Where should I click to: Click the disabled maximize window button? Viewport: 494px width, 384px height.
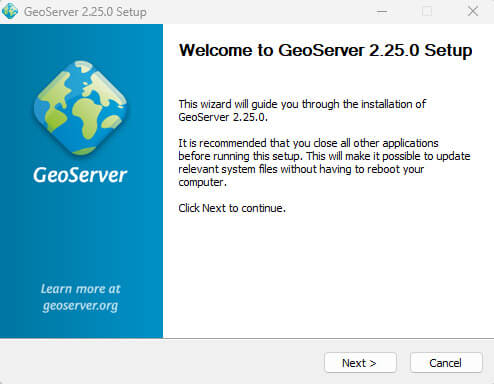coord(427,12)
